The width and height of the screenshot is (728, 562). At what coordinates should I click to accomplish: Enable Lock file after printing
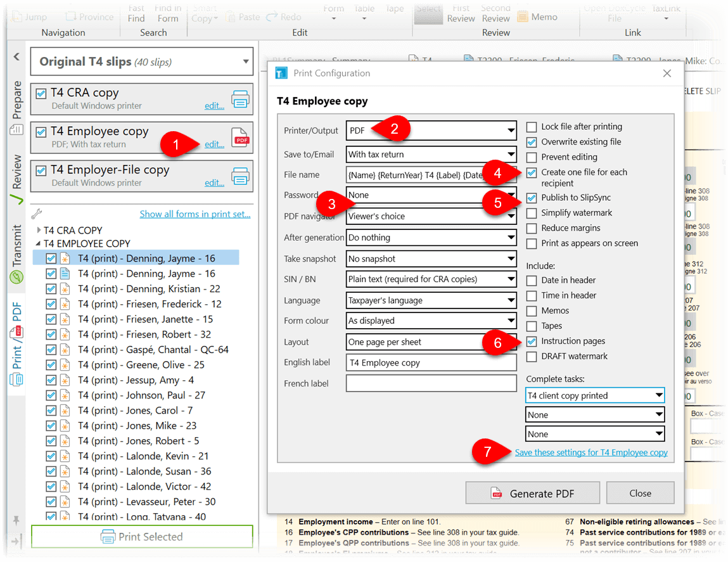click(532, 127)
